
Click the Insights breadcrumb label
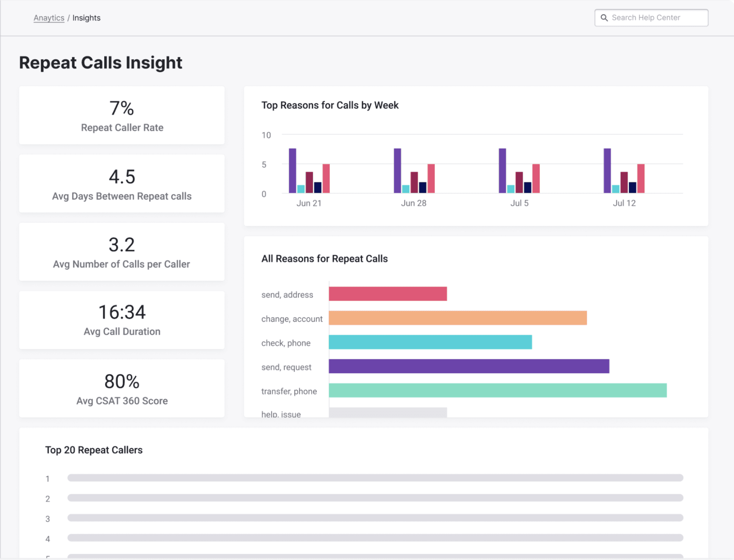[x=86, y=17]
